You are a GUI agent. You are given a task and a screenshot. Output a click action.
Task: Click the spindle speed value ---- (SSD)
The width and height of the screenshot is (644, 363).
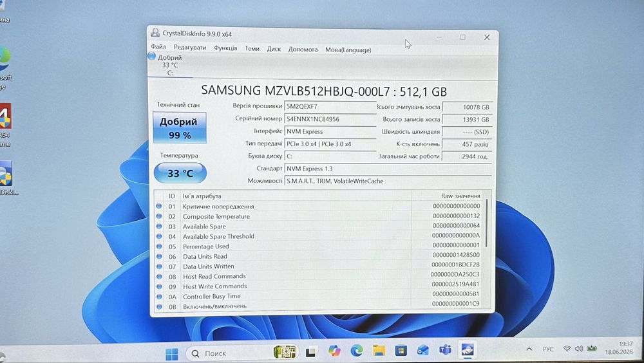467,132
